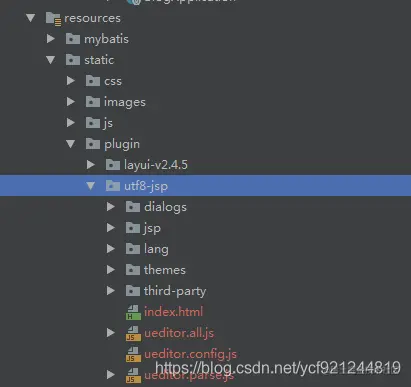
Task: Click the dialogs folder icon
Action: coord(133,207)
